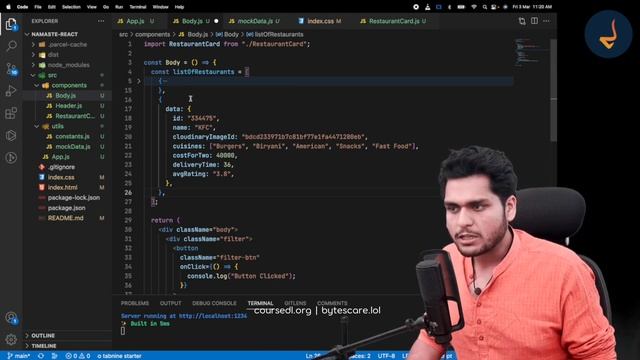The height and width of the screenshot is (360, 640).
Task: Open the Terminal menu
Action: [138, 7]
